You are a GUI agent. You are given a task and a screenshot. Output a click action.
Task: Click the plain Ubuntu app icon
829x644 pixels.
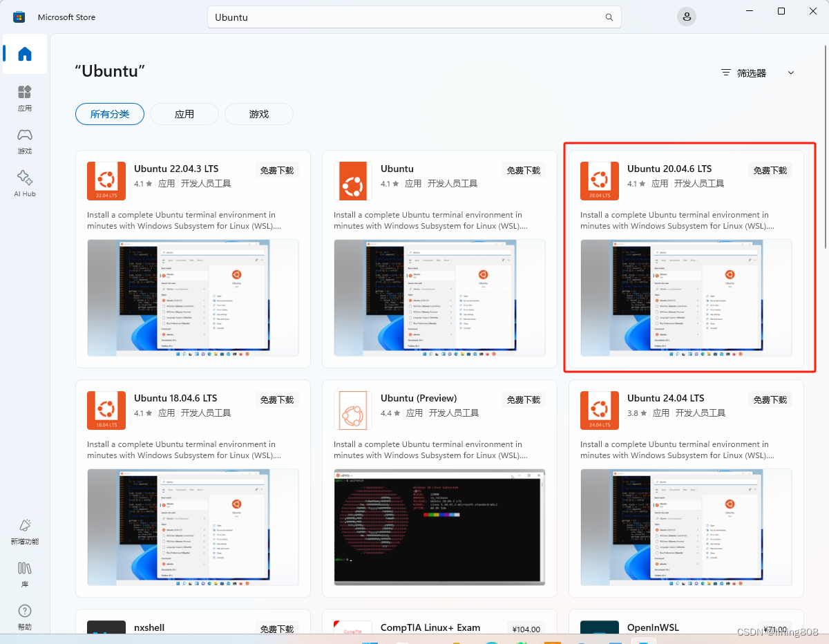tap(353, 181)
